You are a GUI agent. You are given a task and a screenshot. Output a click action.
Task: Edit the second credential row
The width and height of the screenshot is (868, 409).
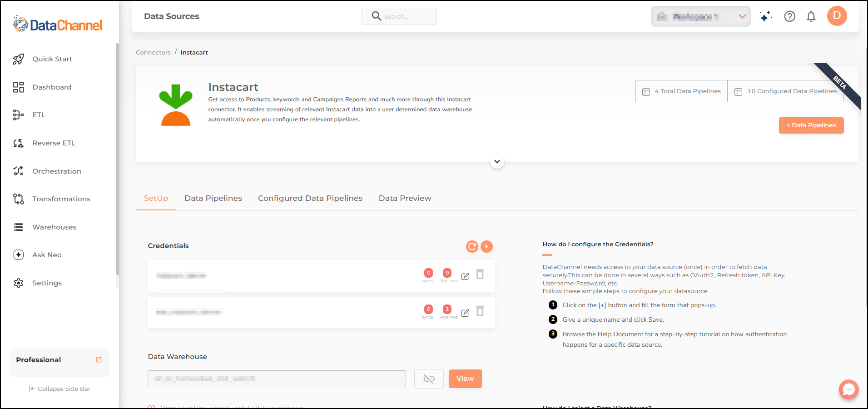(x=465, y=313)
